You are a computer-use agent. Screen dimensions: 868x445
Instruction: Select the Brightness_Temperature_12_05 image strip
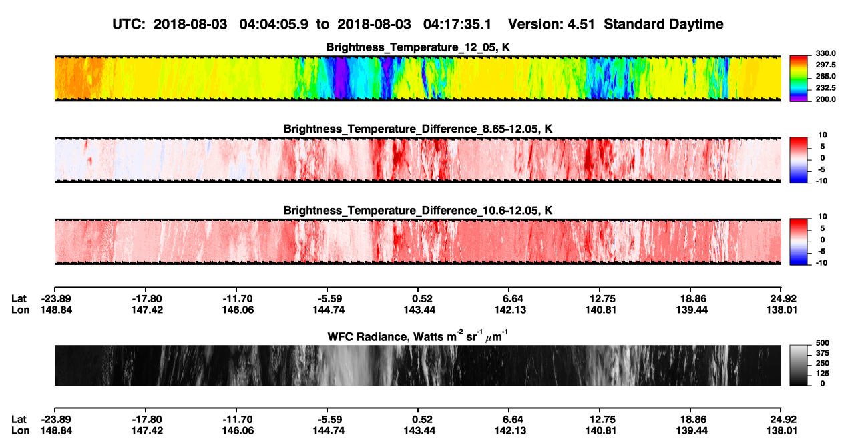click(417, 78)
